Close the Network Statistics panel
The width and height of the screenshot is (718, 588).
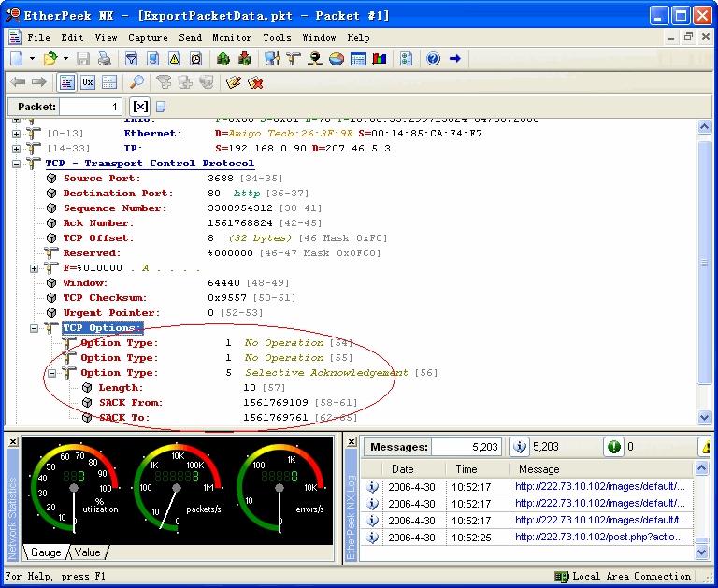[x=13, y=442]
